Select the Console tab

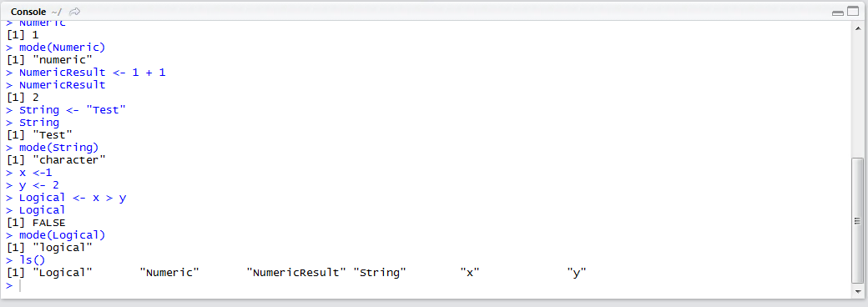pyautogui.click(x=28, y=11)
